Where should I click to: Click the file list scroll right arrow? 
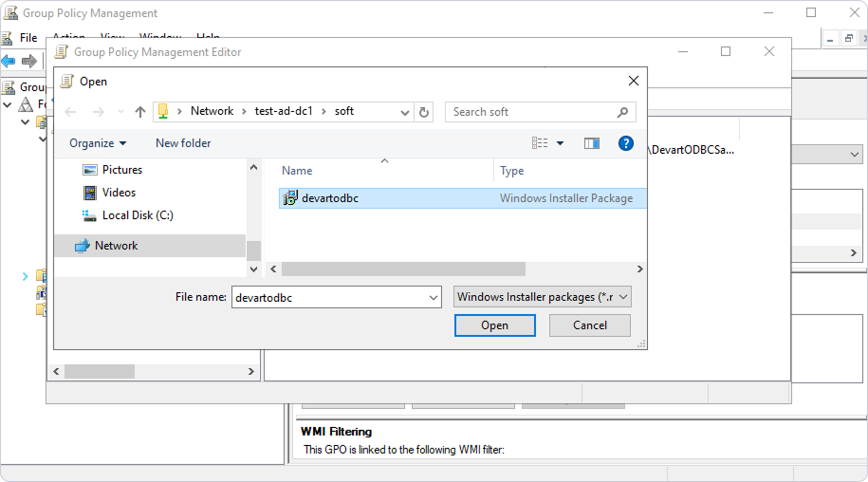(x=640, y=269)
